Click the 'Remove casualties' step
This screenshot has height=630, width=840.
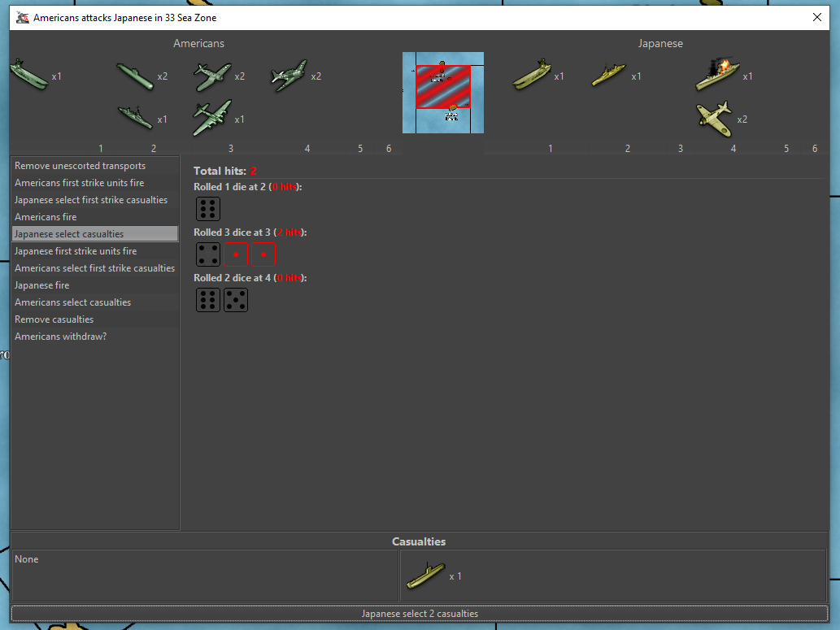(54, 319)
